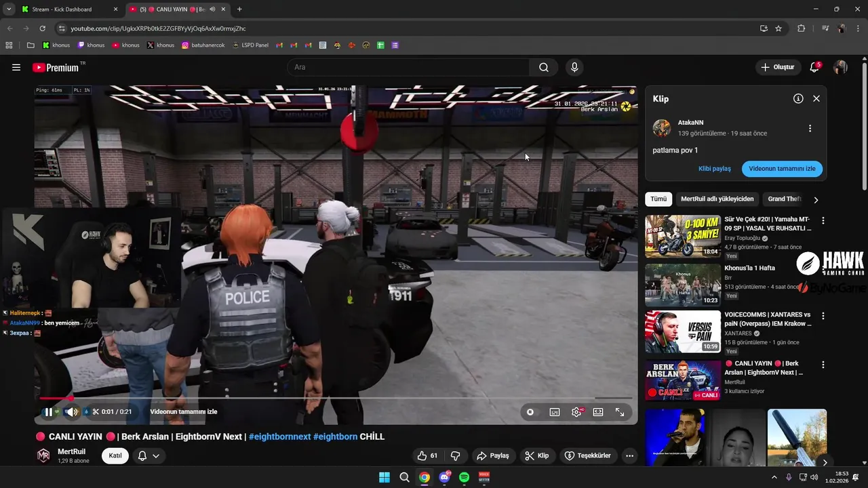Toggle autoplay switch in the player
Image resolution: width=868 pixels, height=488 pixels.
530,412
